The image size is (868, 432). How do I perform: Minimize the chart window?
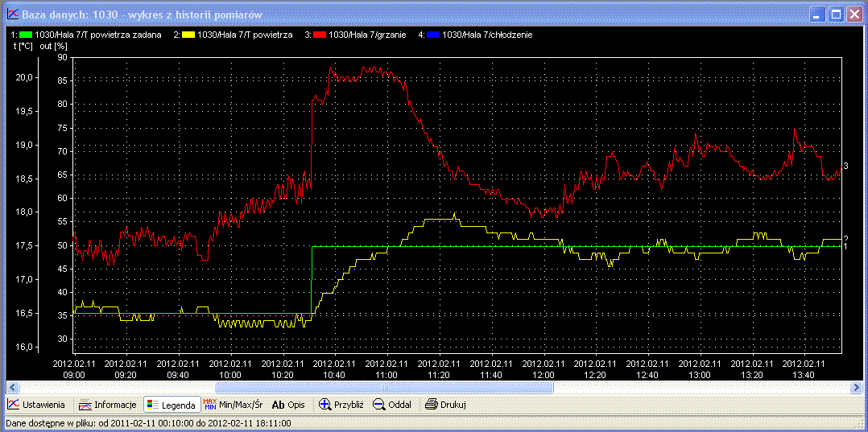(x=819, y=14)
